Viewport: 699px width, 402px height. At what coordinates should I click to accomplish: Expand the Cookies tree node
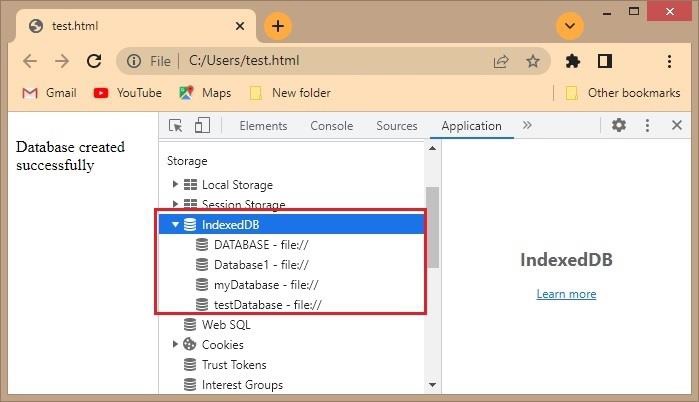coord(176,345)
